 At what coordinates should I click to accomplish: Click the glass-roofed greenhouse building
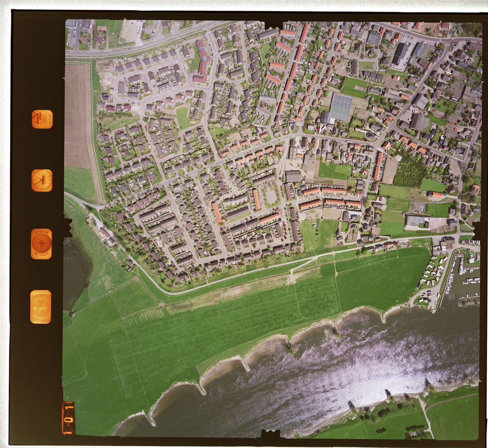coord(341,107)
